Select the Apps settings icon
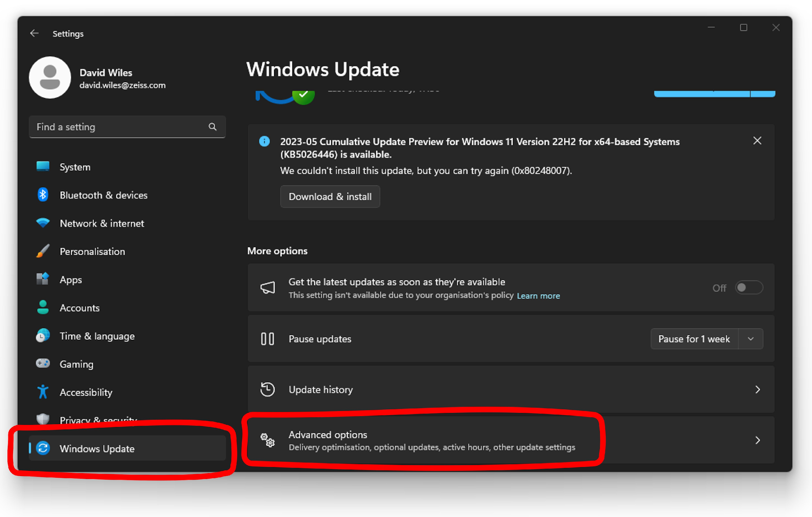This screenshot has height=517, width=812. 43,279
